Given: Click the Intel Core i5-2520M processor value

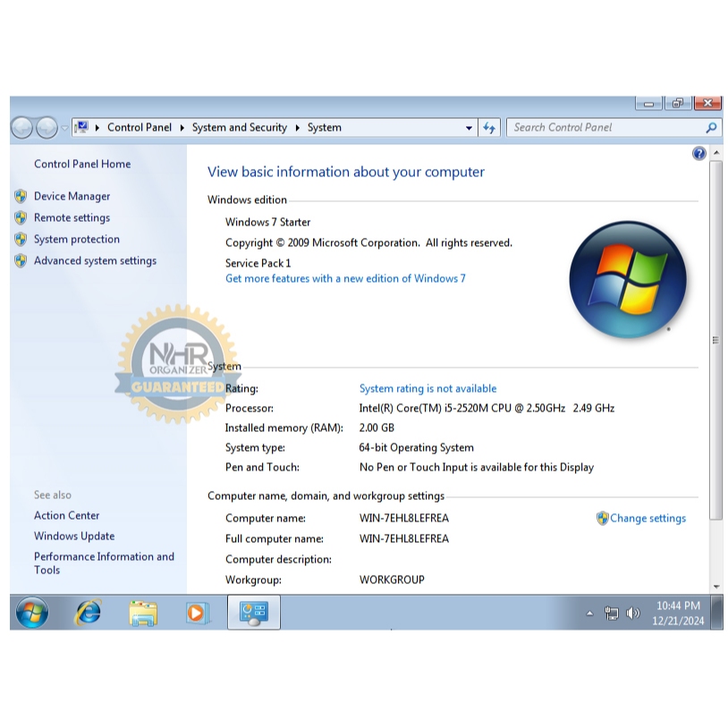Looking at the screenshot, I should coord(487,408).
